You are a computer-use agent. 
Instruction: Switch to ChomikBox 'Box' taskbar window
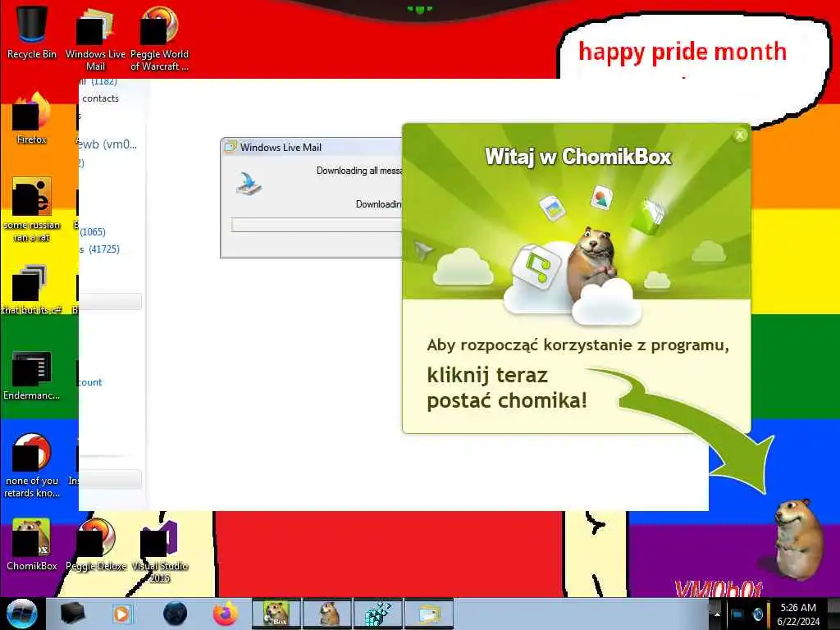click(x=276, y=614)
